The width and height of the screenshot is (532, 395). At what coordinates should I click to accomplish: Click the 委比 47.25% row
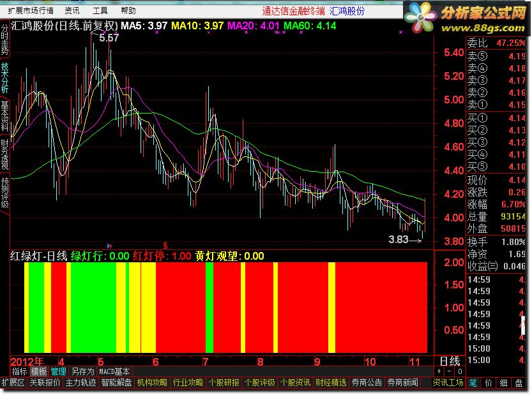496,43
